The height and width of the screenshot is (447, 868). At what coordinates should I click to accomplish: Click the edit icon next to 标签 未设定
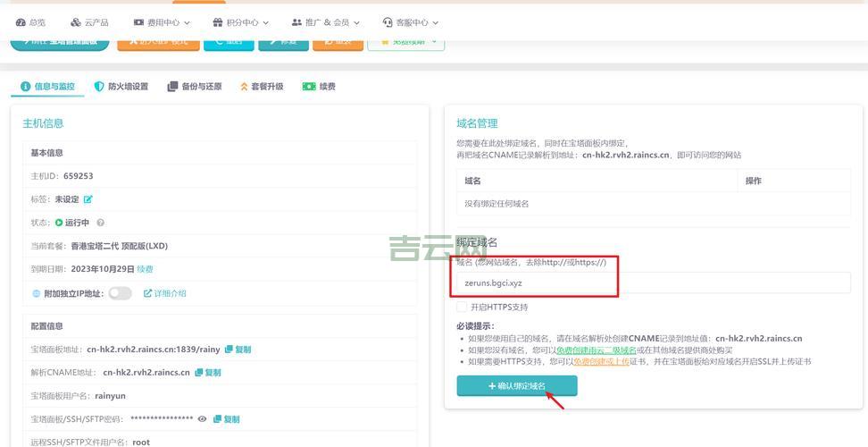click(88, 199)
